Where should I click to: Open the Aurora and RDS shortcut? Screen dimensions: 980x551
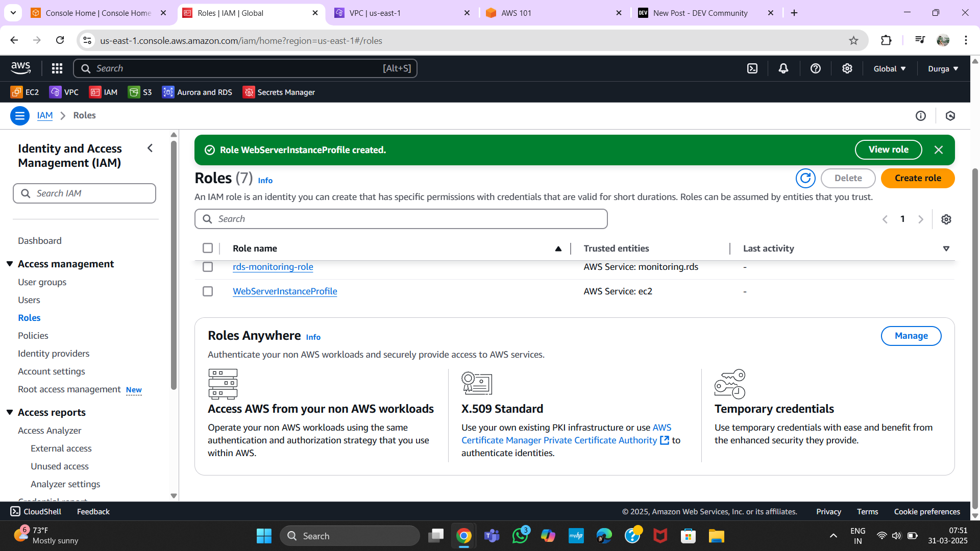tap(197, 92)
